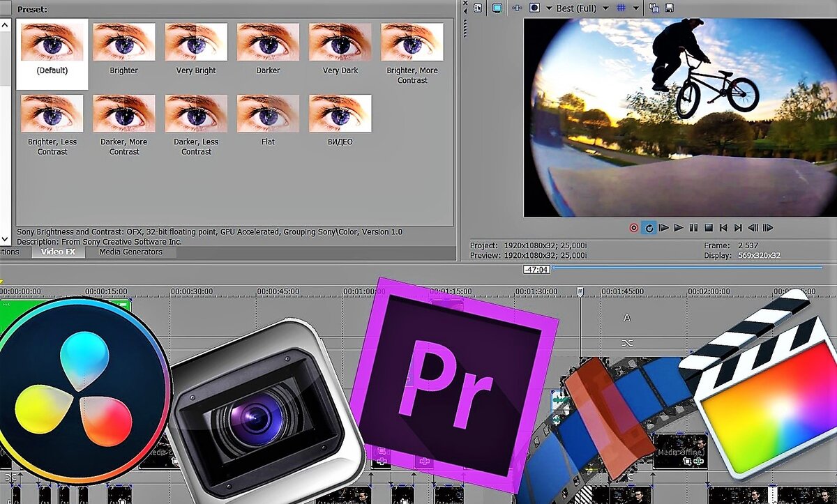Select the ВИДЕО preset
The height and width of the screenshot is (504, 837).
coord(340,120)
